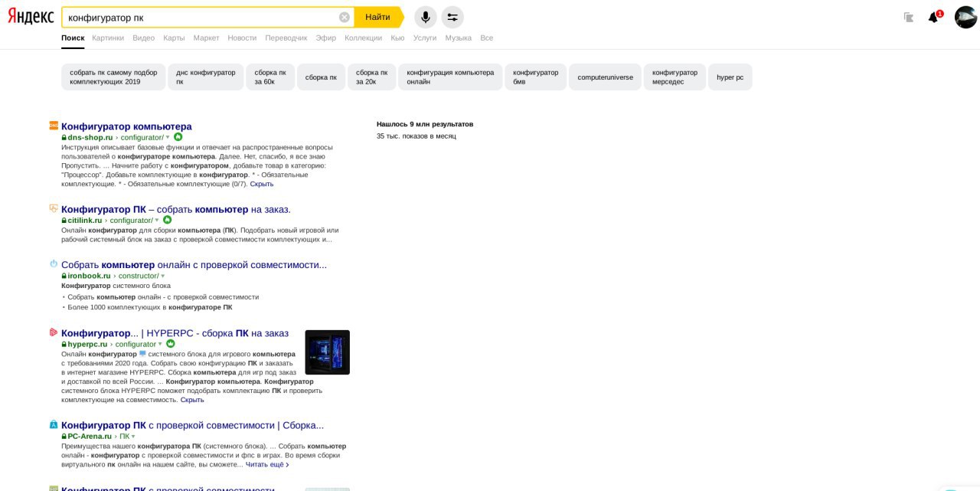Switch to Видео tab
This screenshot has width=980, height=491.
point(143,38)
